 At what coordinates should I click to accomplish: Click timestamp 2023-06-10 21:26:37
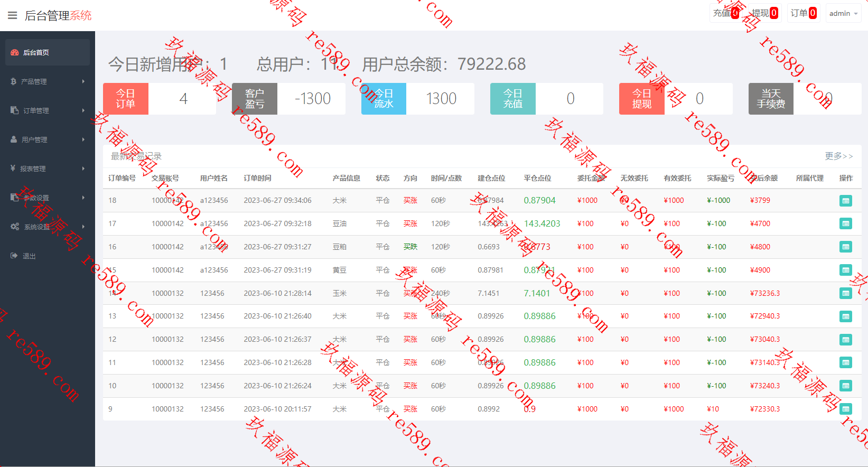click(x=277, y=339)
